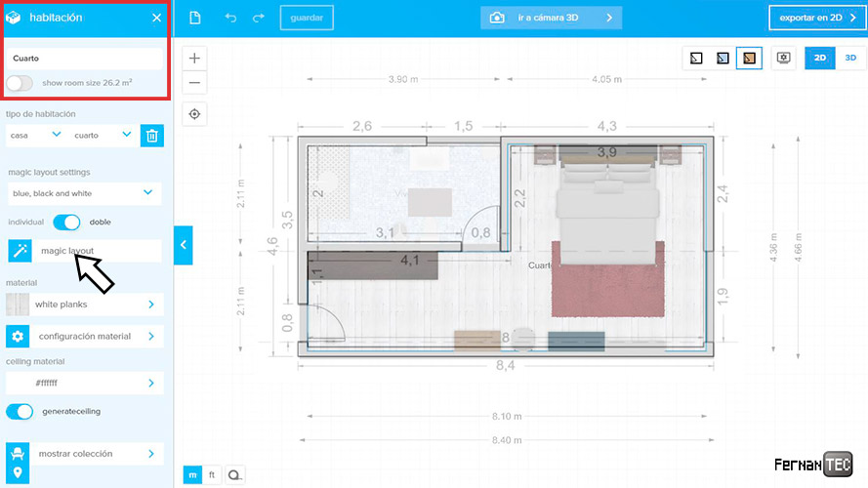The image size is (868, 488).
Task: Toggle show room size switch
Action: tap(20, 83)
